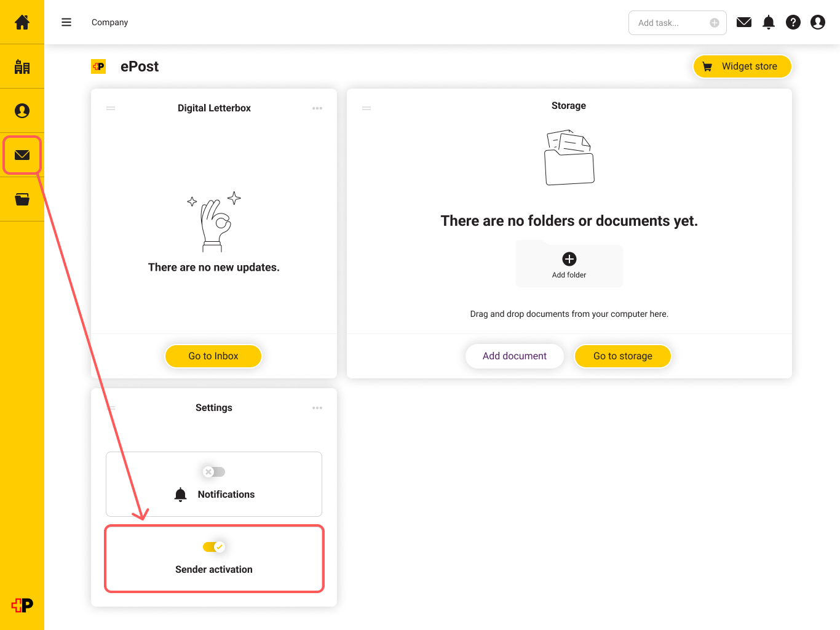The image size is (840, 630).
Task: Enable the Notifications toggle
Action: [x=213, y=471]
